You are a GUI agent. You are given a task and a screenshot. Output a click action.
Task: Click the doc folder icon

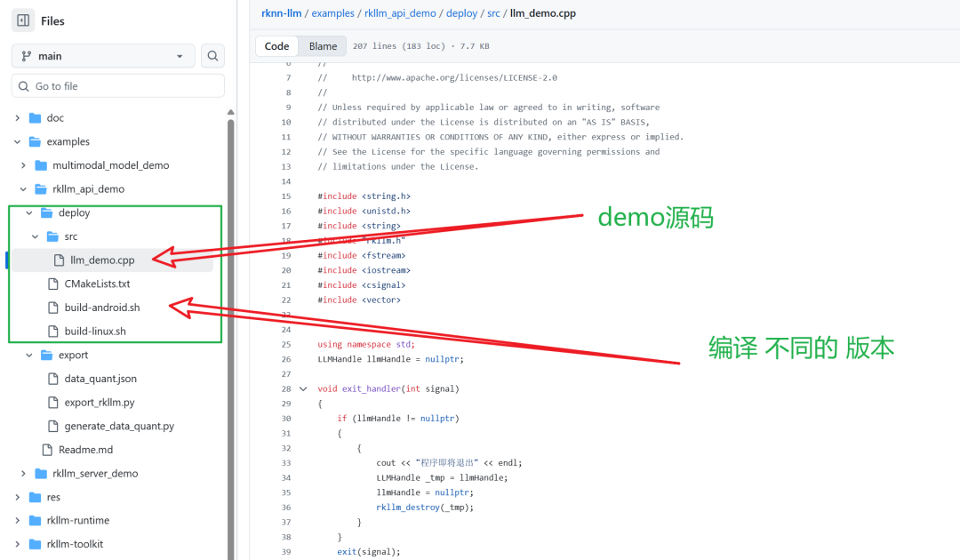[36, 117]
